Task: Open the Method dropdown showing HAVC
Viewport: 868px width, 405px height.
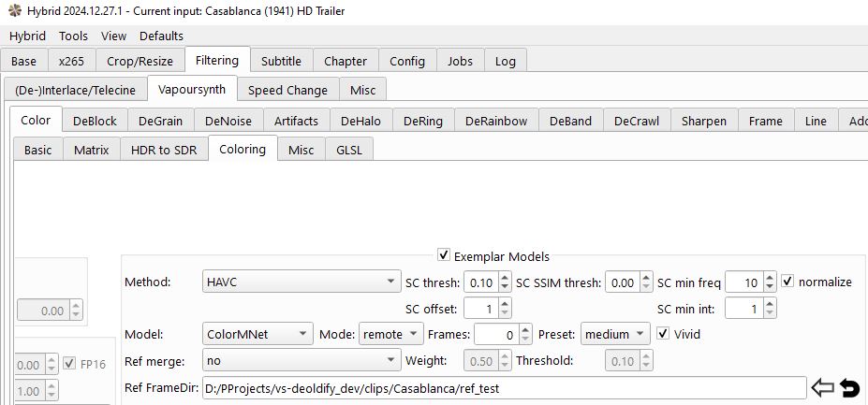Action: 302,282
